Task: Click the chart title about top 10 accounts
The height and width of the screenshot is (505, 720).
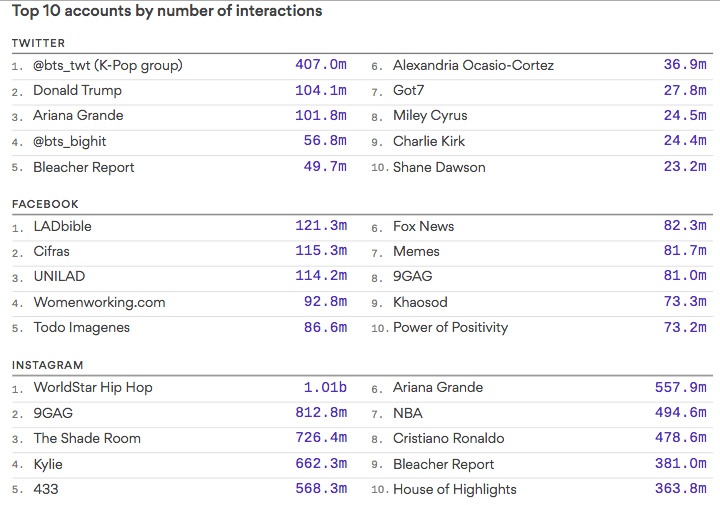Action: (167, 12)
